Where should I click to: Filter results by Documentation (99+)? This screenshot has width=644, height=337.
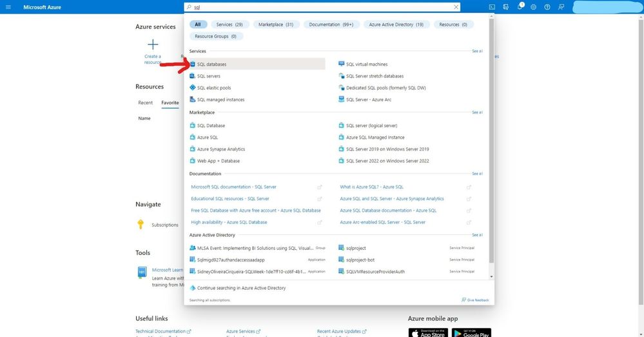pyautogui.click(x=331, y=25)
